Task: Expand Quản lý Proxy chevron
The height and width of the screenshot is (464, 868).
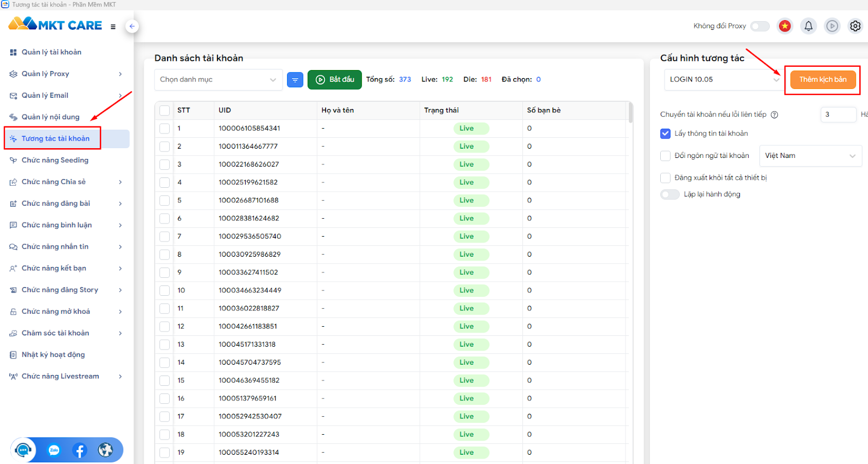Action: (120, 74)
